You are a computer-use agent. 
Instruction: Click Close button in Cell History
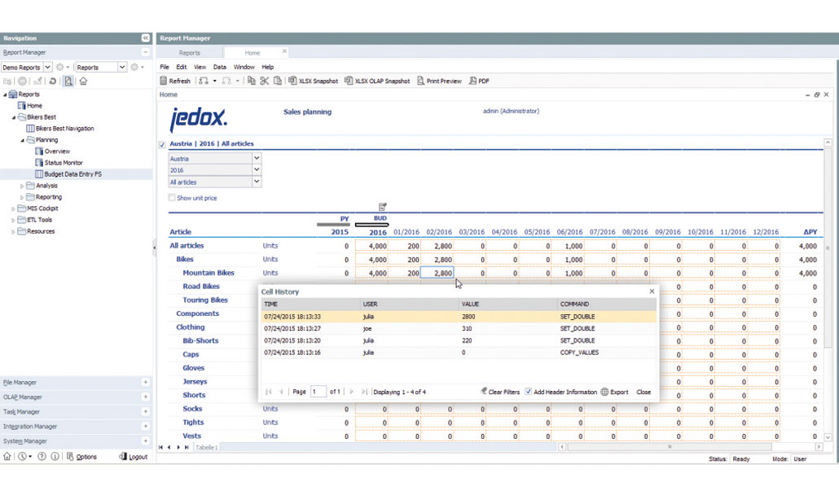pos(644,392)
